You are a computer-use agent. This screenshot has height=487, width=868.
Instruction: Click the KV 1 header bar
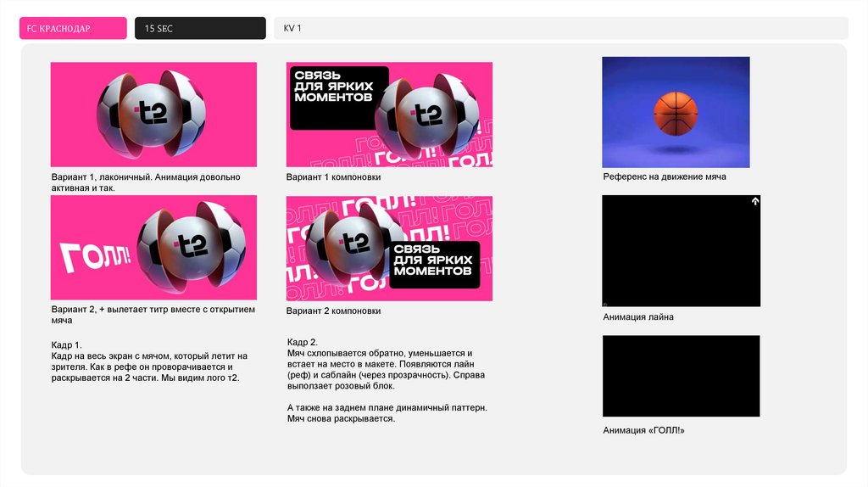561,28
